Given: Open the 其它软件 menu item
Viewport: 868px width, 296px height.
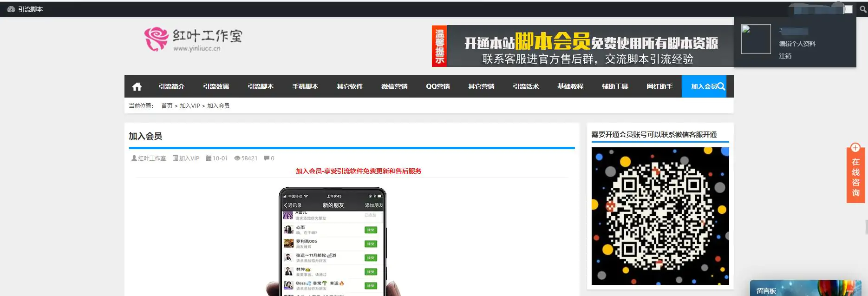Looking at the screenshot, I should pyautogui.click(x=350, y=86).
